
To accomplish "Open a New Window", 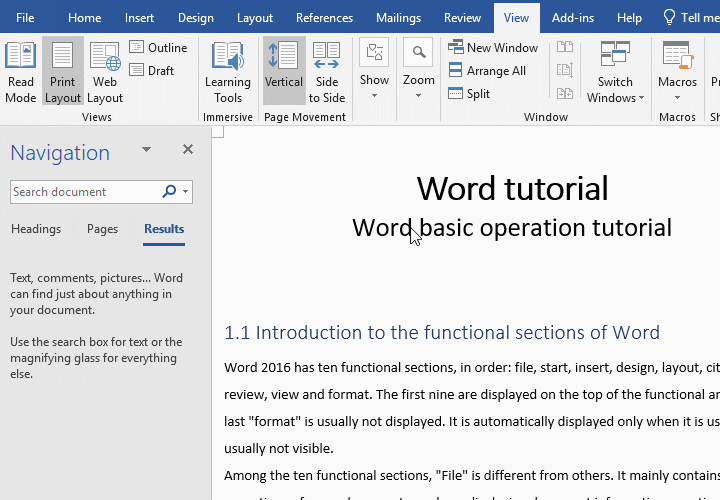I will tap(493, 47).
